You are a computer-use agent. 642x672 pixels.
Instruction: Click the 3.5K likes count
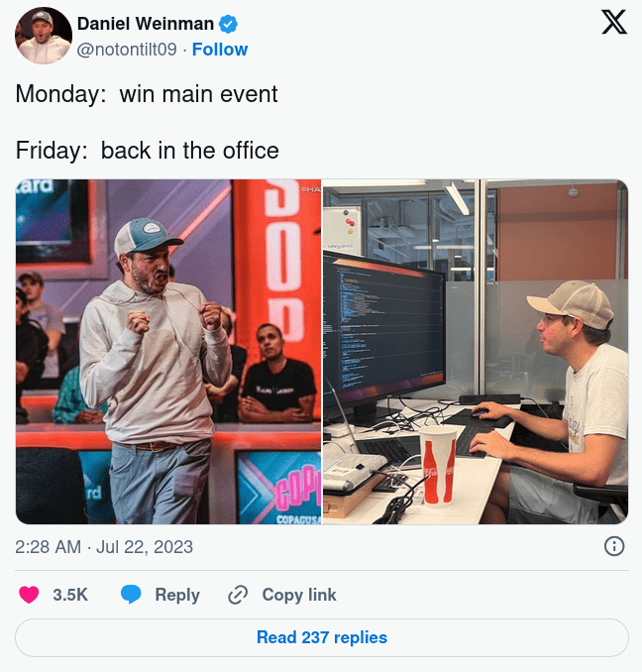[70, 595]
